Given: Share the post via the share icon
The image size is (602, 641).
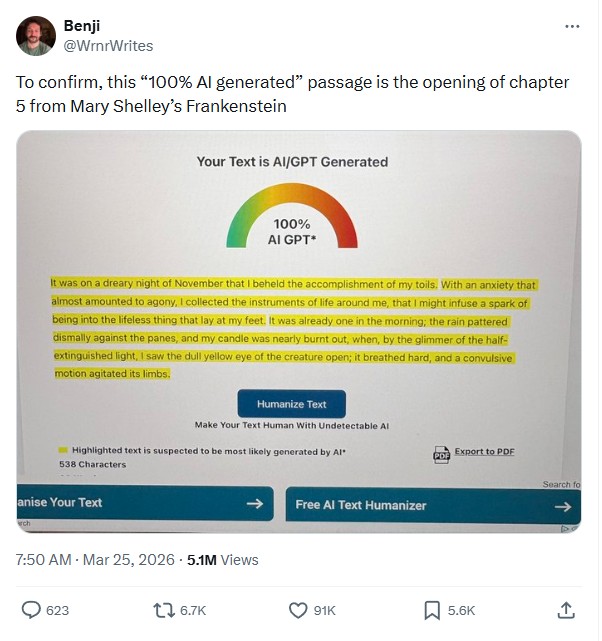Looking at the screenshot, I should click(566, 609).
